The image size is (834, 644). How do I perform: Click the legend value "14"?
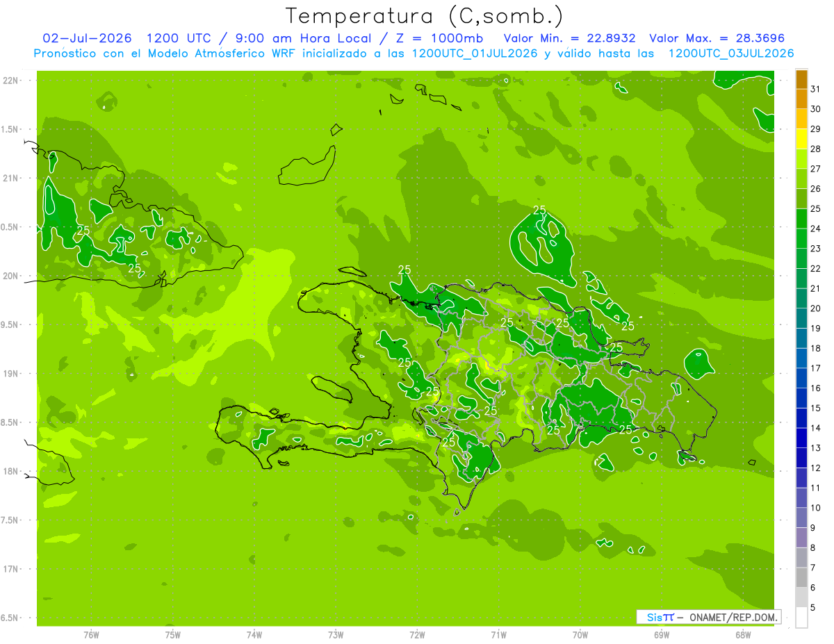point(815,428)
